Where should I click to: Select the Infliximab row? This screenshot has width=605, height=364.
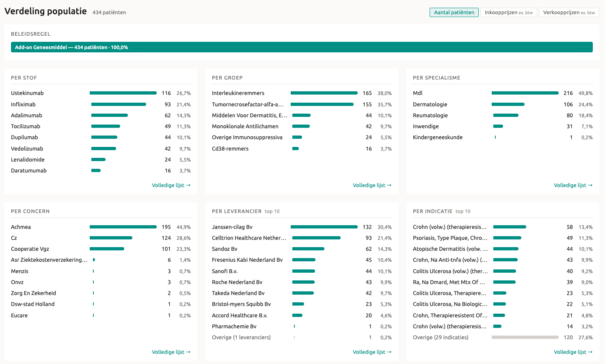[x=101, y=104]
